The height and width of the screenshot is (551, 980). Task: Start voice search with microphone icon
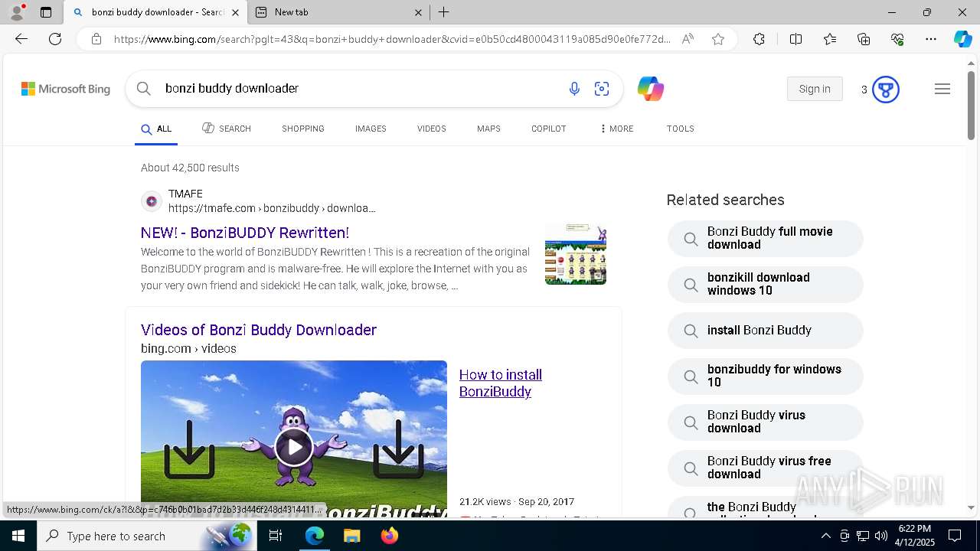coord(574,89)
